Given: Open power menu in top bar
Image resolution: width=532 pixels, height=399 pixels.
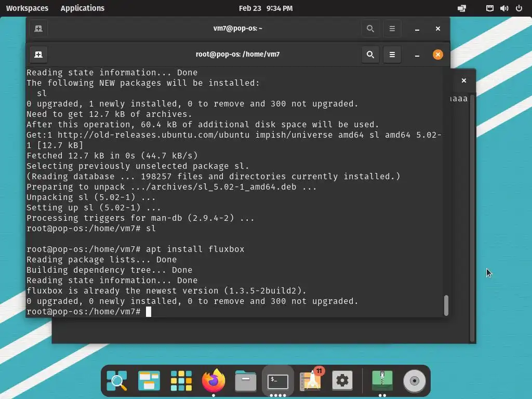Looking at the screenshot, I should (x=519, y=8).
